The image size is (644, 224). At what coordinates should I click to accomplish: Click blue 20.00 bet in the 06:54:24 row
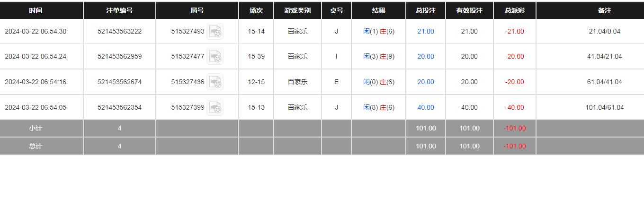click(x=425, y=57)
